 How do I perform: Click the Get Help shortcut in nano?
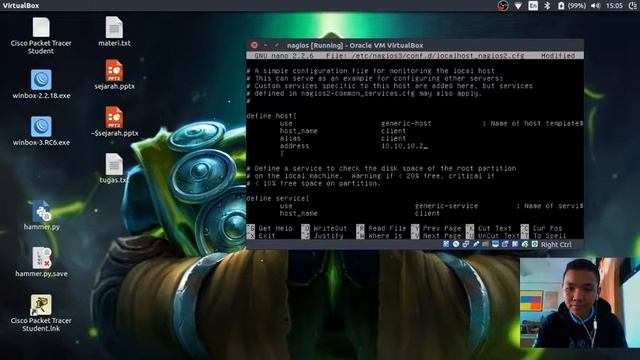(x=270, y=228)
